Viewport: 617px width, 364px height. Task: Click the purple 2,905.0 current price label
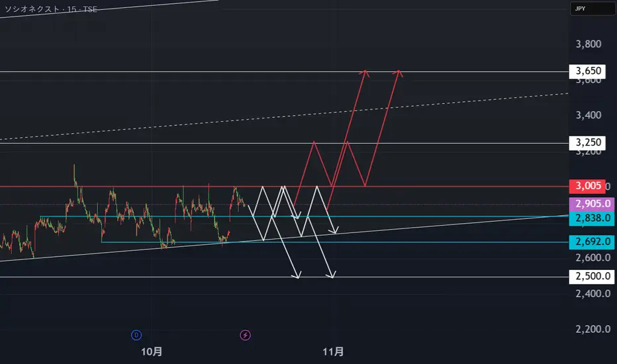tap(592, 204)
